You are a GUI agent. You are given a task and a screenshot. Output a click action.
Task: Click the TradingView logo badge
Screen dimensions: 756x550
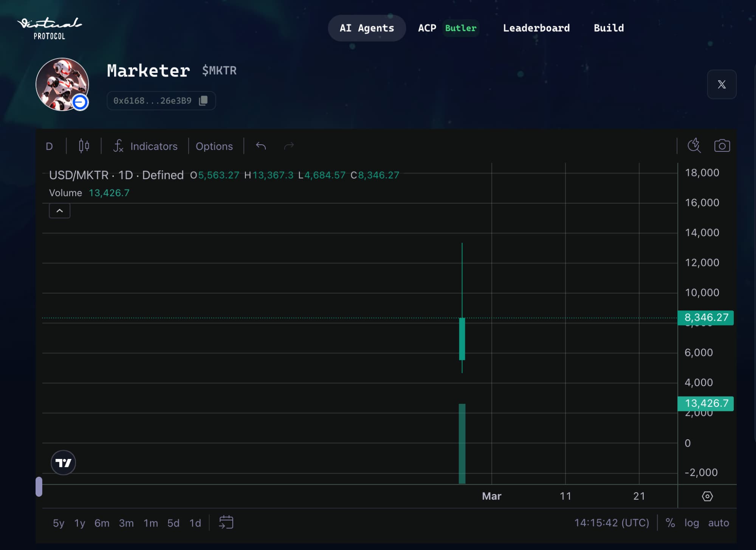(63, 462)
